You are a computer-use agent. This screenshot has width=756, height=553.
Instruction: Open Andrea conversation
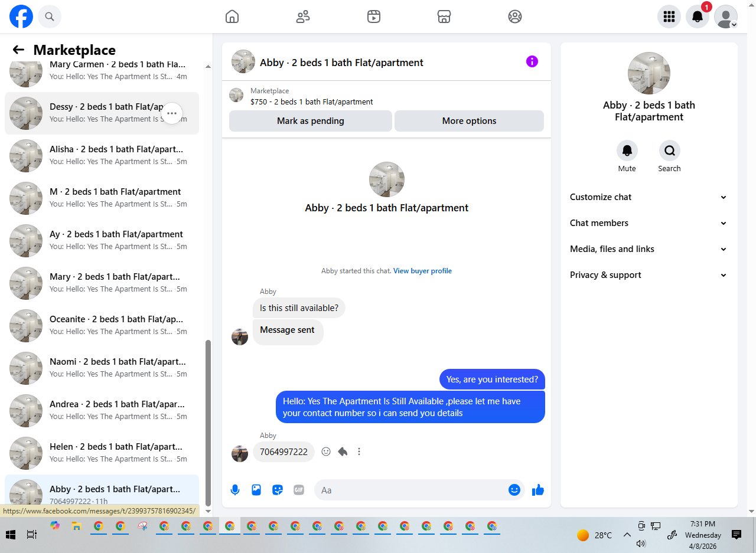tap(102, 411)
